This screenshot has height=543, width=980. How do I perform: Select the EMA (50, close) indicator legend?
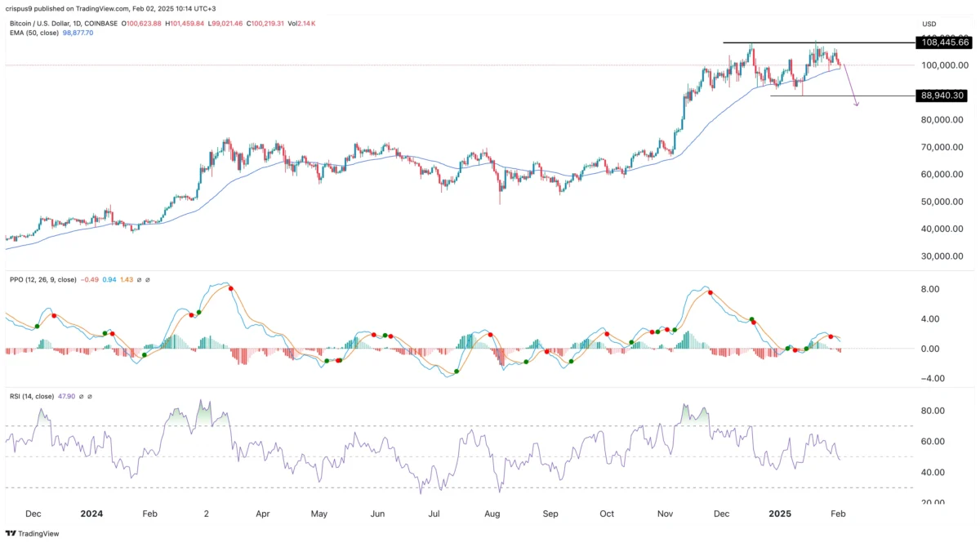point(33,33)
